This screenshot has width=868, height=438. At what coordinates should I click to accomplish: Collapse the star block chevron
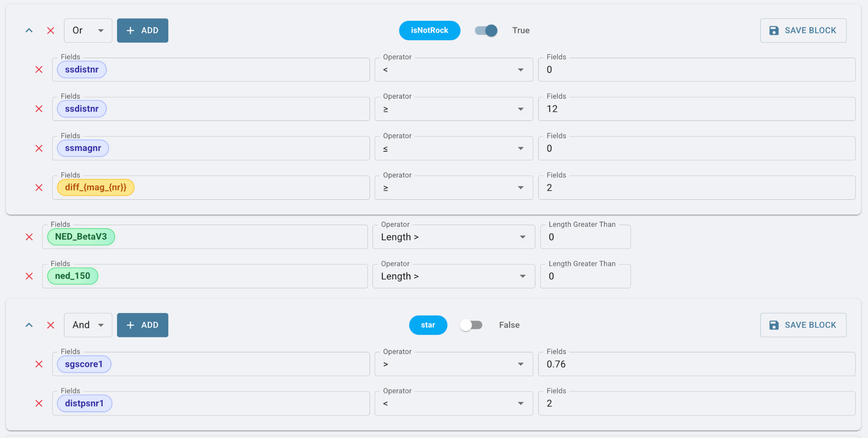click(x=29, y=325)
